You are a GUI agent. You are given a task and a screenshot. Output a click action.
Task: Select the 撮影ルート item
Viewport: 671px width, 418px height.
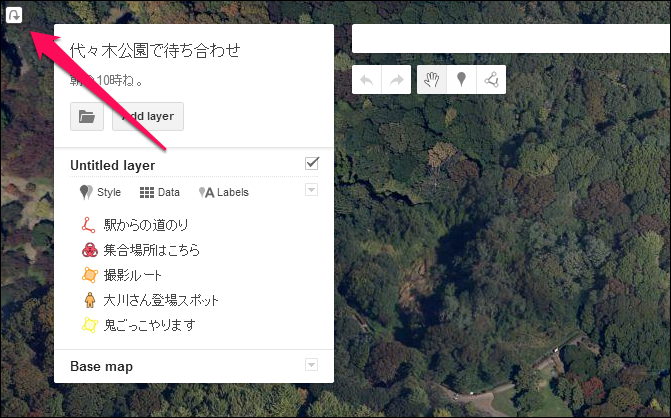tap(132, 275)
